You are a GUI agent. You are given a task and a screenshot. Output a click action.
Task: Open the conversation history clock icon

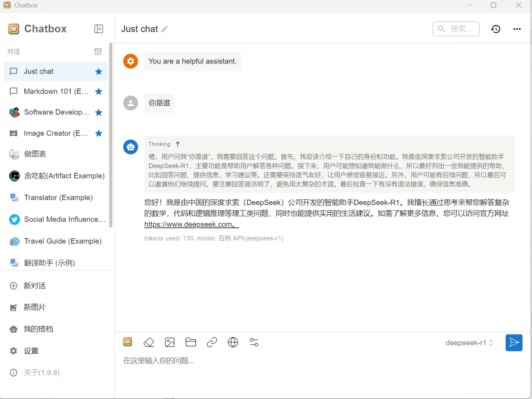496,29
